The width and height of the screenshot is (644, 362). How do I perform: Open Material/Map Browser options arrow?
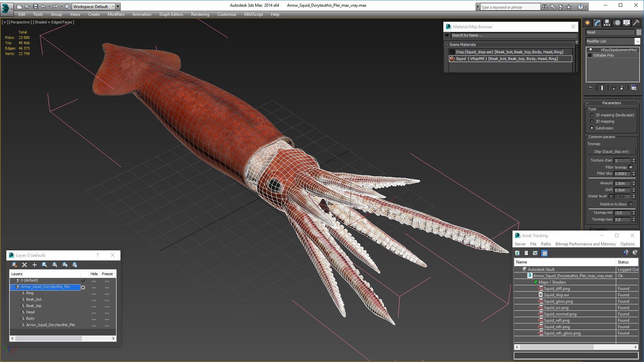(x=447, y=35)
